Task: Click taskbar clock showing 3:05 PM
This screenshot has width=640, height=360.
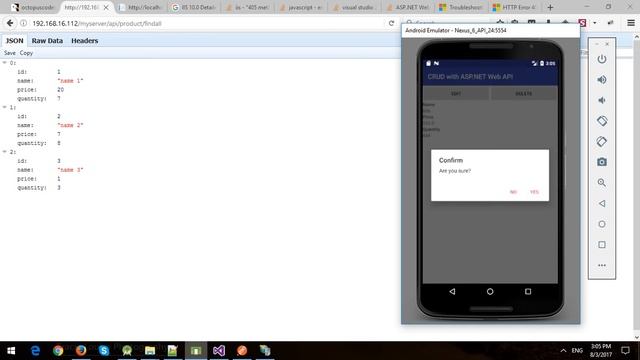Action: pyautogui.click(x=601, y=351)
